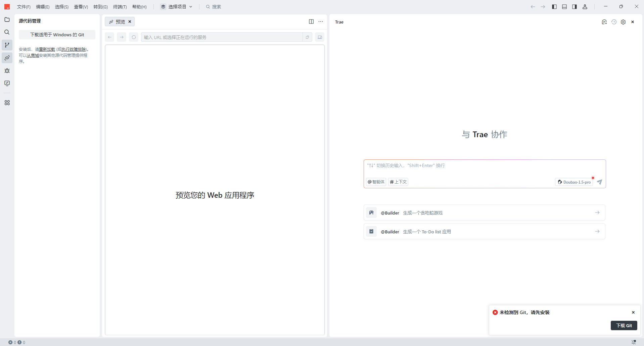Click the 从商城 link
This screenshot has width=644, height=346.
pos(33,55)
